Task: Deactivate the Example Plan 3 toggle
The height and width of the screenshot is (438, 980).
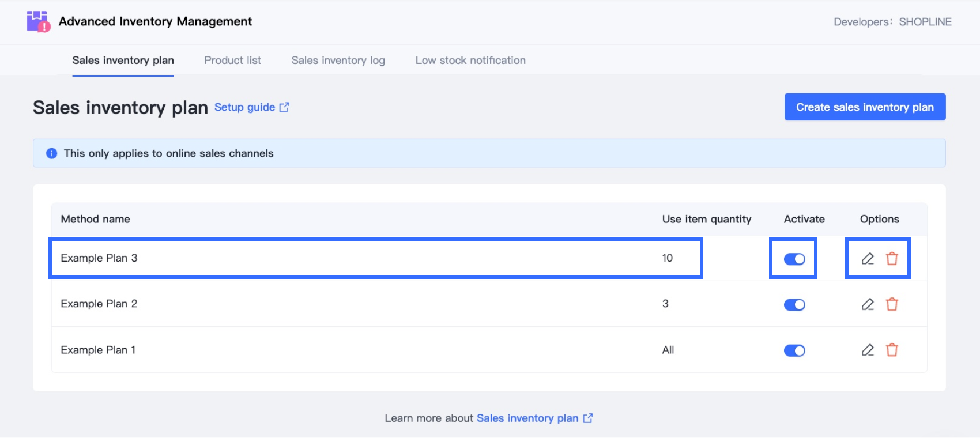Action: coord(794,259)
